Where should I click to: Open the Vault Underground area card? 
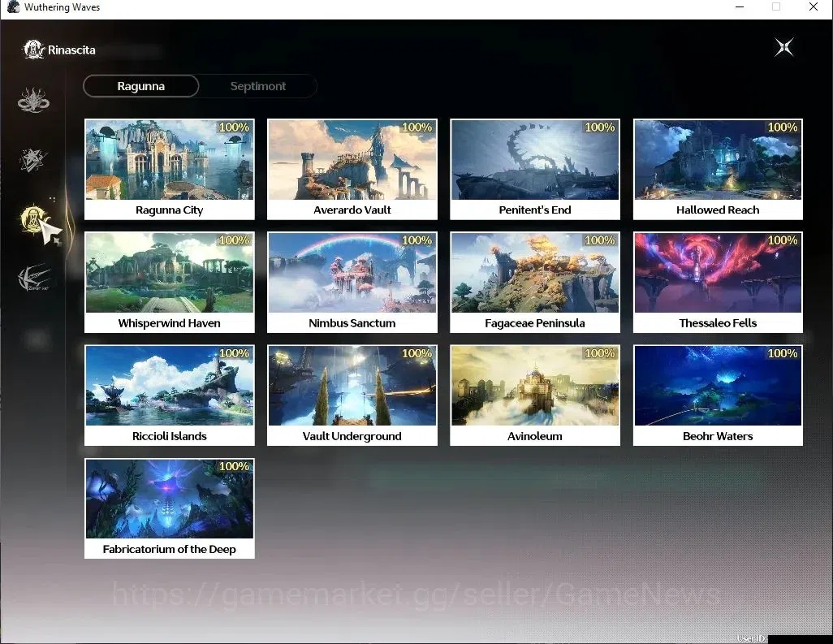click(x=352, y=395)
